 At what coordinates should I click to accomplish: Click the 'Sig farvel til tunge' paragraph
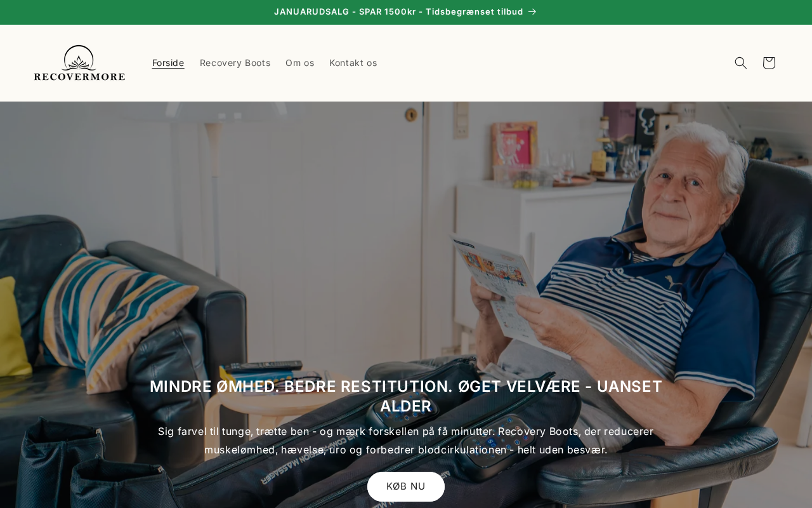click(x=406, y=441)
